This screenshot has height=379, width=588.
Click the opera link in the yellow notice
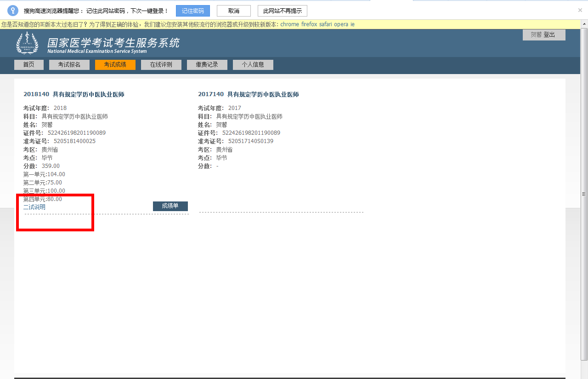tap(341, 24)
